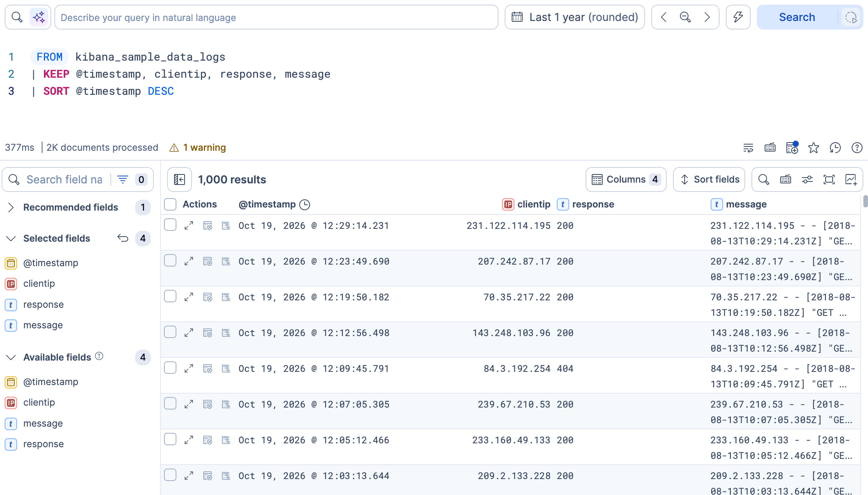This screenshot has width=868, height=495.
Task: Add a visualization with the chart icon
Action: click(x=851, y=180)
